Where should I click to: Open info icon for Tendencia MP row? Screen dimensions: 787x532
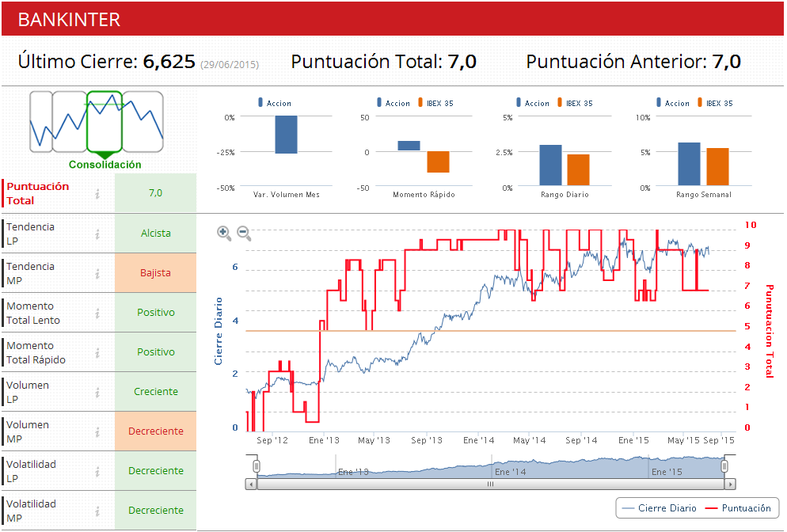pos(97,274)
